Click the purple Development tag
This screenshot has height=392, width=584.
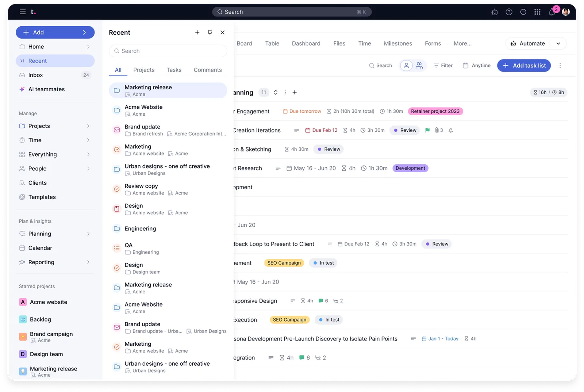(410, 168)
